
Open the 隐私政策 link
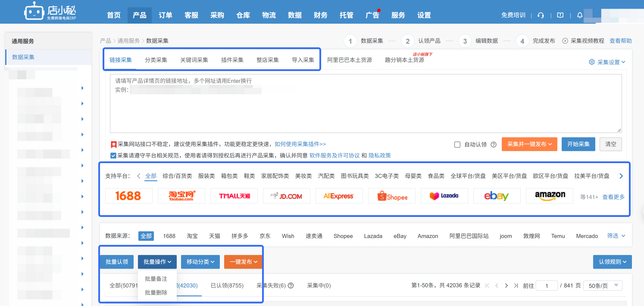point(380,156)
